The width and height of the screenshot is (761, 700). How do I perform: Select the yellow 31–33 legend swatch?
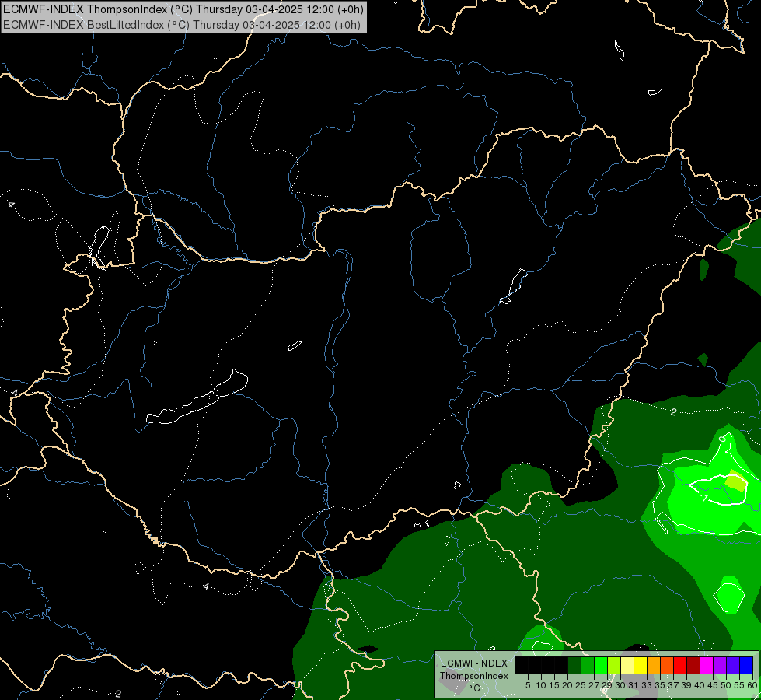tap(641, 665)
